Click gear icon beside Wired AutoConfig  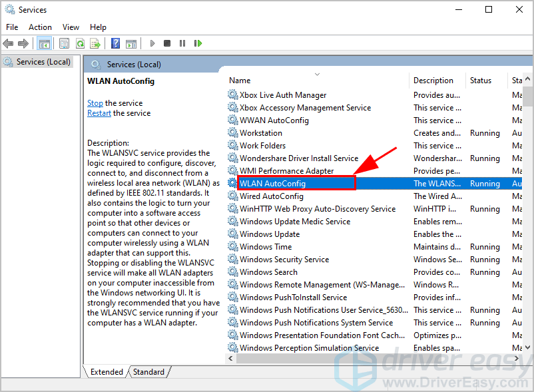click(x=233, y=196)
